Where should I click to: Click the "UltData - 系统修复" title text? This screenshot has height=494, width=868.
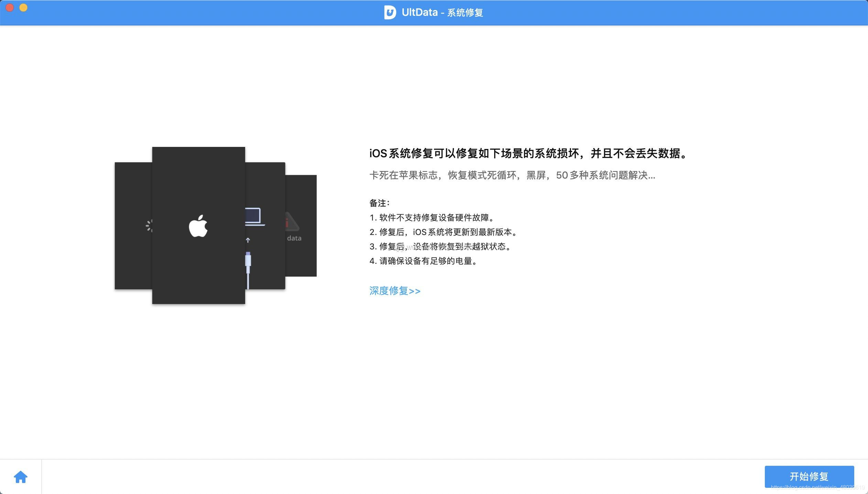pos(442,13)
